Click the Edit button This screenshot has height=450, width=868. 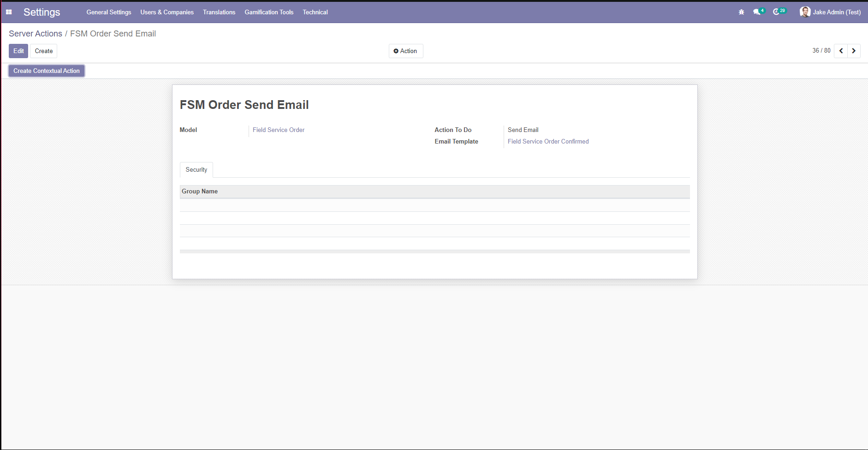coord(18,51)
